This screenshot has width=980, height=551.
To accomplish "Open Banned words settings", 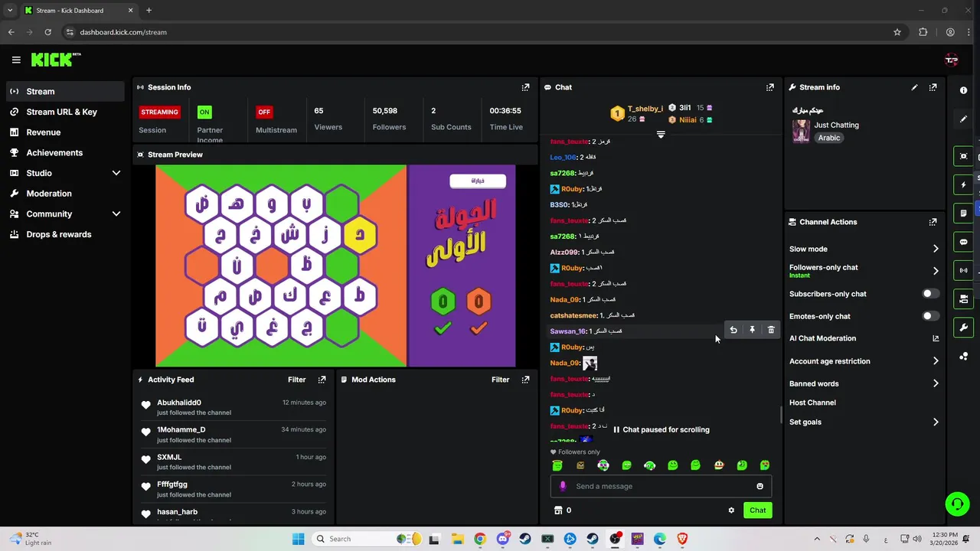I will [864, 383].
